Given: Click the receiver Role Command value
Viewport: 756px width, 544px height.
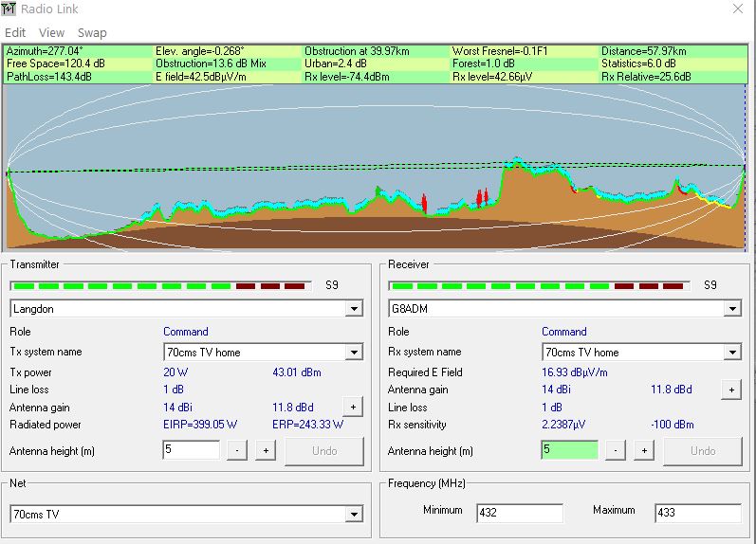Looking at the screenshot, I should click(564, 332).
